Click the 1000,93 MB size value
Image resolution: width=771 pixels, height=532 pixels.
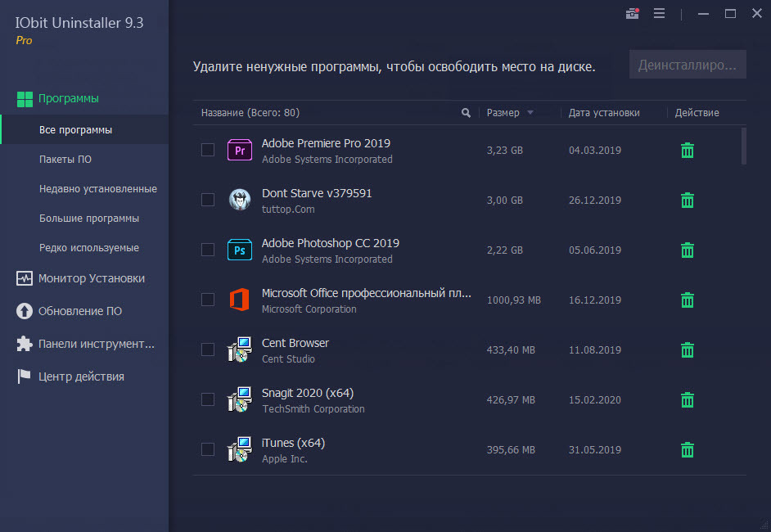click(x=513, y=300)
